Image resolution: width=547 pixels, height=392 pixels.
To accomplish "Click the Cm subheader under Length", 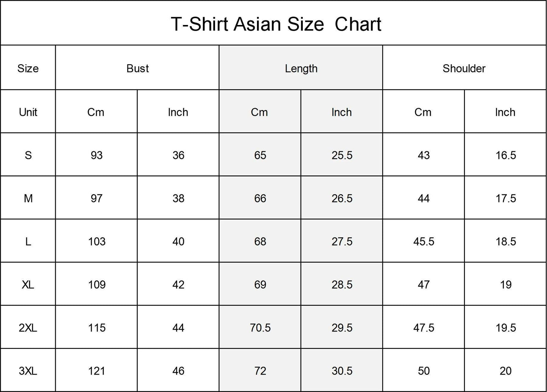I will click(x=259, y=112).
